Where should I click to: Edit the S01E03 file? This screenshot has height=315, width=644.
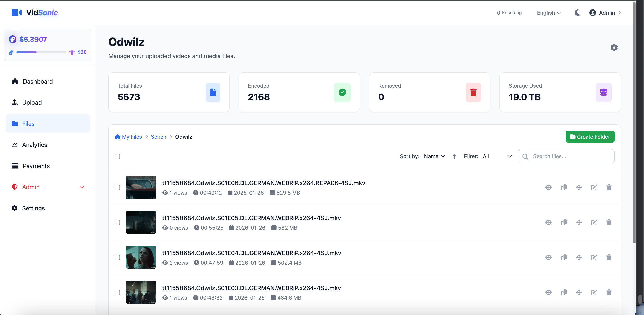[x=594, y=292]
